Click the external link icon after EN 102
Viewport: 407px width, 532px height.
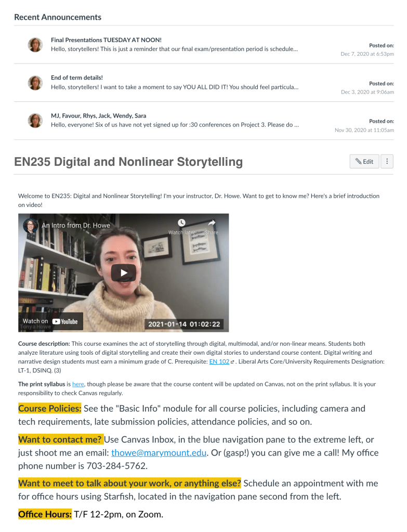tap(232, 362)
